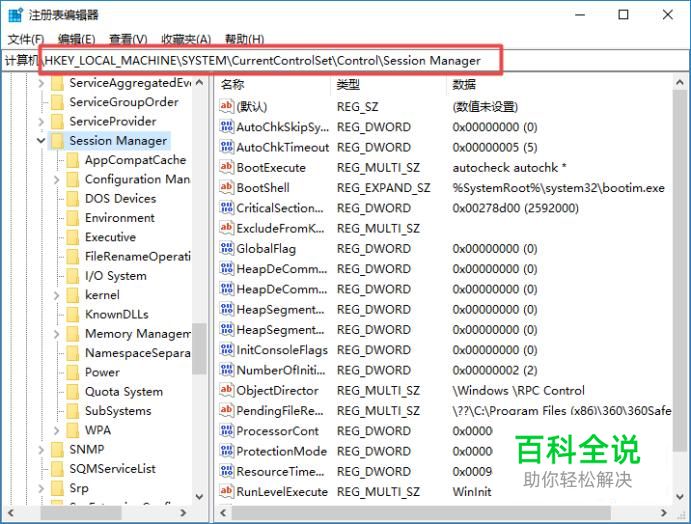The width and height of the screenshot is (691, 524).
Task: Click the '\Windows \RPC Control' data cell
Action: click(518, 390)
